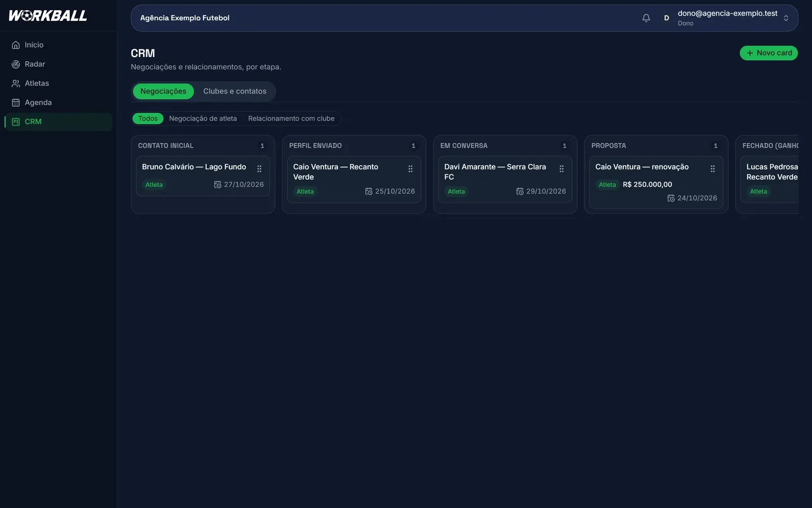Click the Atletas people icon
812x508 pixels.
point(16,83)
